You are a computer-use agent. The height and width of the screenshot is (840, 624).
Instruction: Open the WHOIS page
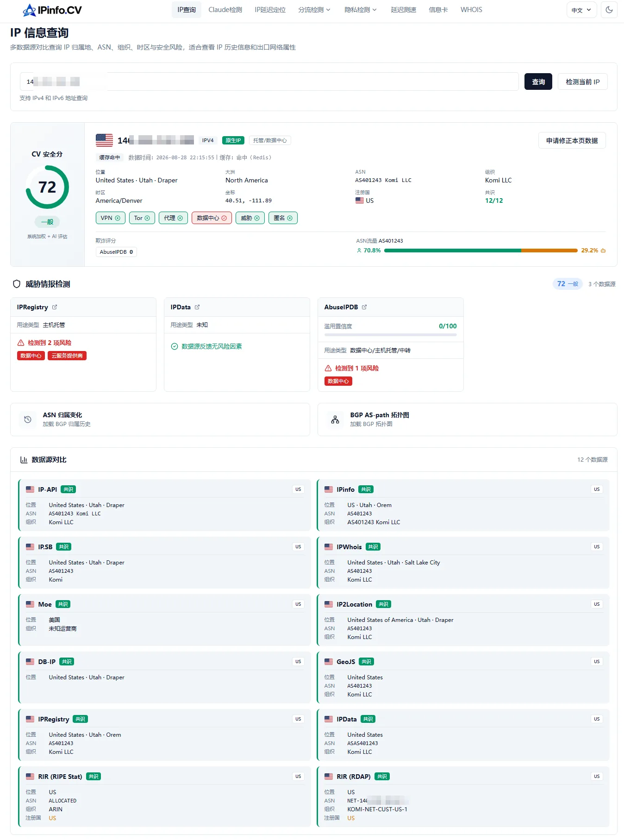(x=471, y=10)
